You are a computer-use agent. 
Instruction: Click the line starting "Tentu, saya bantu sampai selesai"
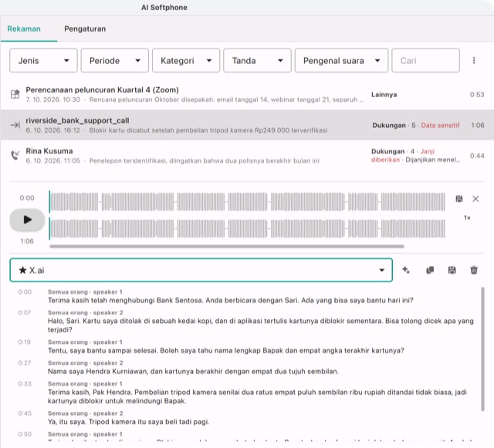point(226,351)
